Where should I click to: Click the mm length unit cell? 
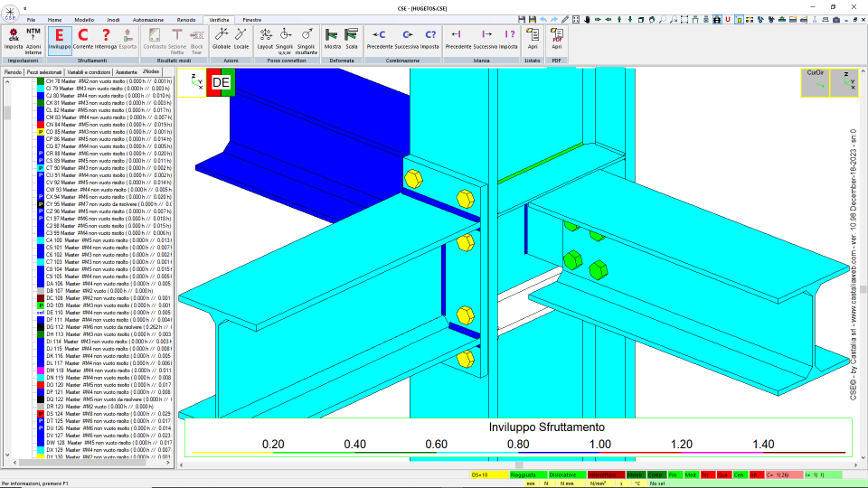(x=531, y=483)
